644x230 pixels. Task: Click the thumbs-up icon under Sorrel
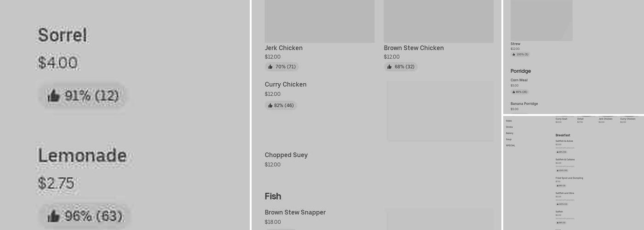coord(54,96)
